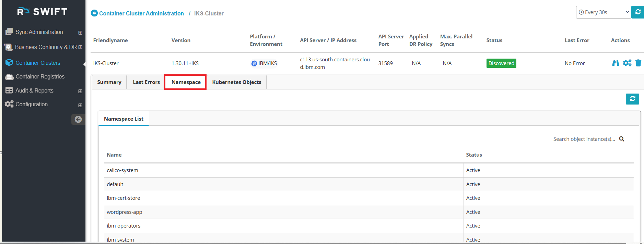This screenshot has height=244, width=644.
Task: Click the Name column header
Action: (x=114, y=155)
